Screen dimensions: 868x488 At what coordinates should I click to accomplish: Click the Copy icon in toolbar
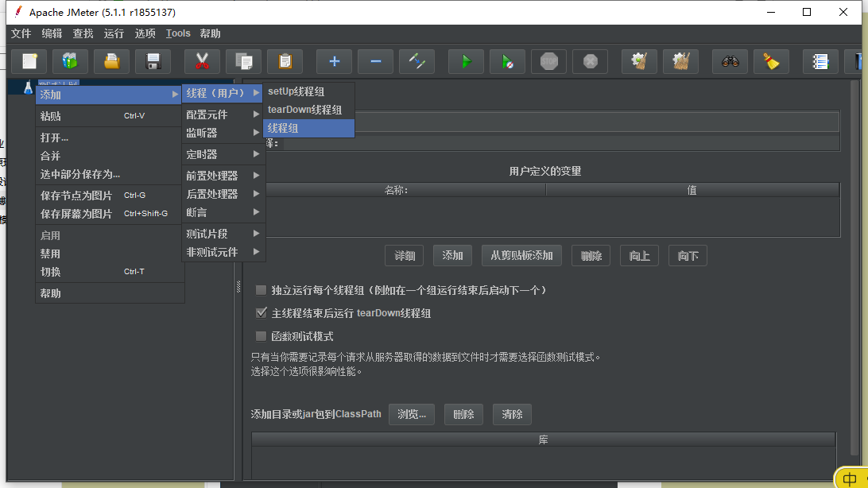pyautogui.click(x=243, y=61)
